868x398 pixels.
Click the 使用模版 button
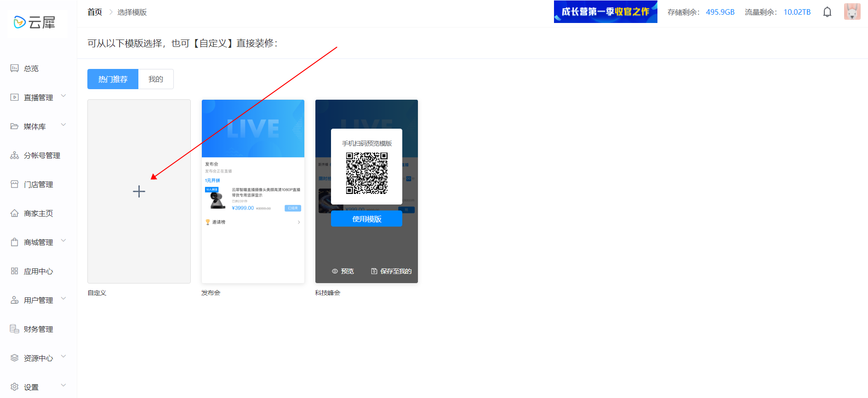point(366,219)
